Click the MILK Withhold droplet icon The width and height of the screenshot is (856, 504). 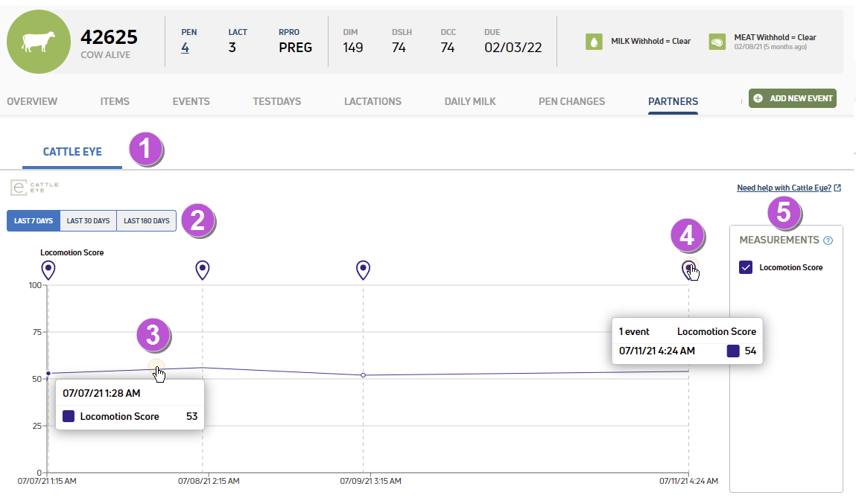click(594, 42)
